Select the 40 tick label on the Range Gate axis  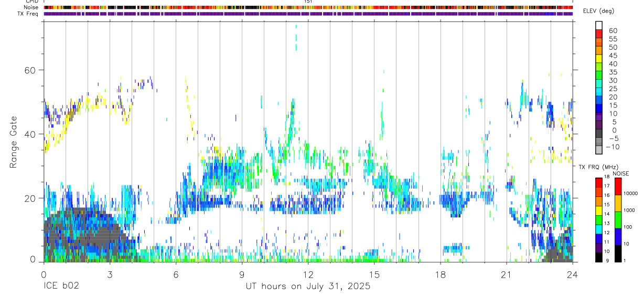point(29,134)
